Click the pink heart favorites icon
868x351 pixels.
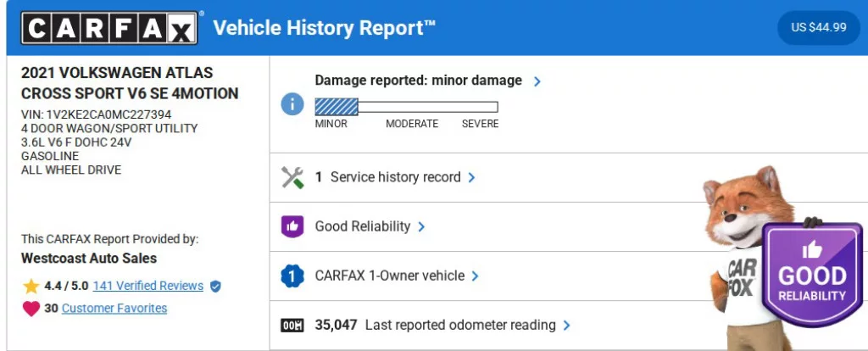(x=31, y=309)
